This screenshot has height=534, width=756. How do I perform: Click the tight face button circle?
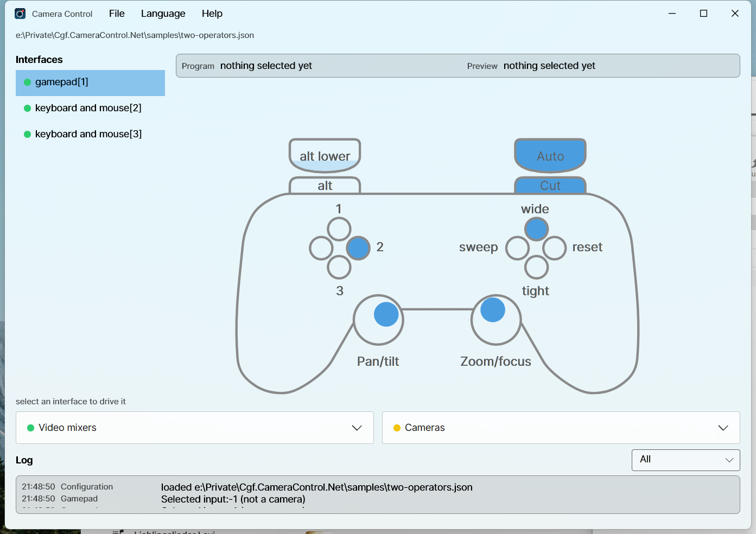point(536,267)
